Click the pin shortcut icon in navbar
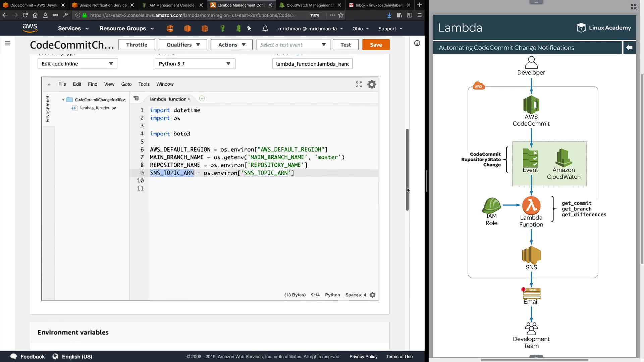Image resolution: width=644 pixels, height=362 pixels. pos(249,28)
